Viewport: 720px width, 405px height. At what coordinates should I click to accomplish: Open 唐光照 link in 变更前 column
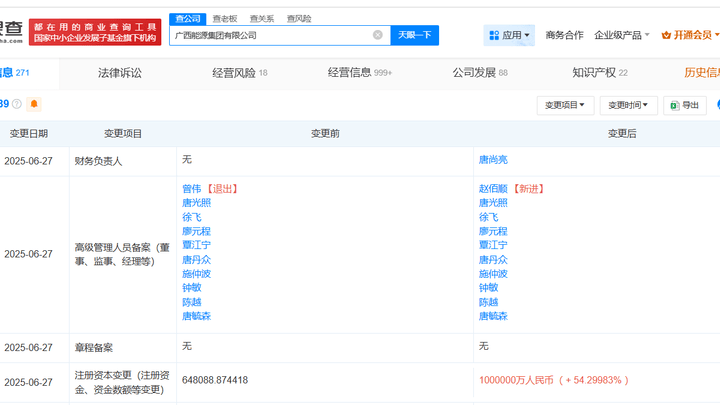point(196,203)
